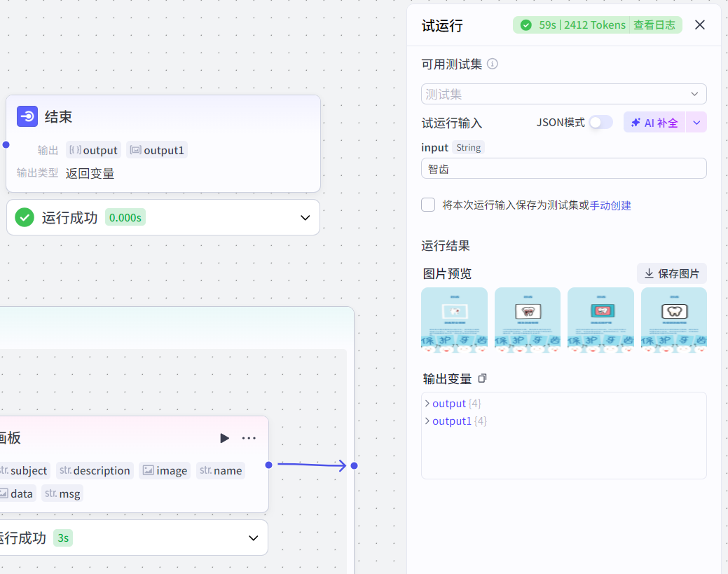Toggle the JSON模式 switch
Screen dimensions: 728x574
(x=600, y=121)
